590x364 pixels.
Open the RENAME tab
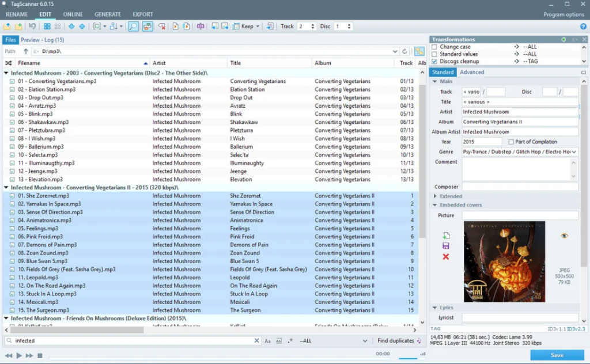17,14
